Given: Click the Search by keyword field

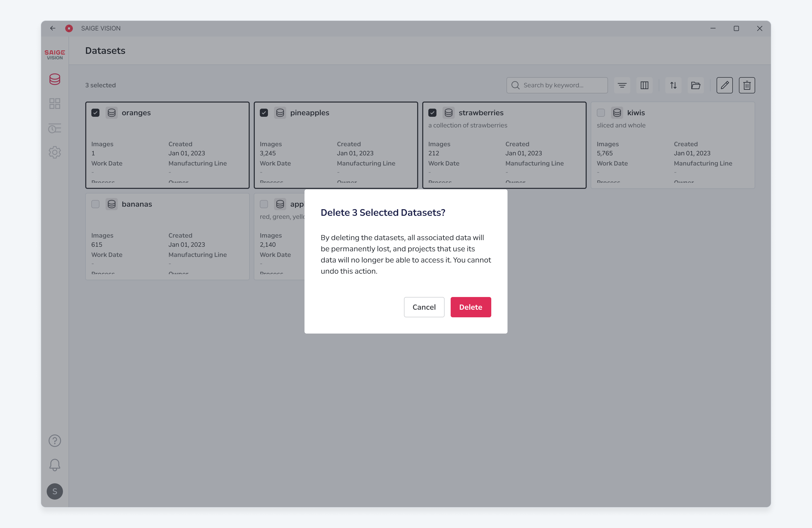Looking at the screenshot, I should pos(557,85).
